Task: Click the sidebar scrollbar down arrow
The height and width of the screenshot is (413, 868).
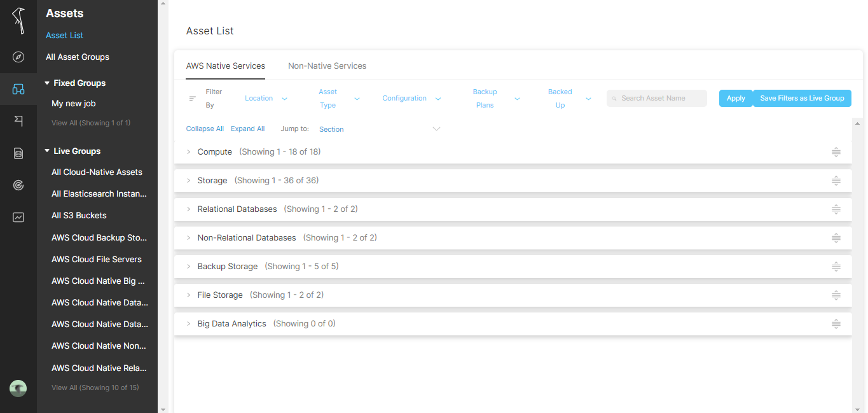Action: [x=163, y=409]
